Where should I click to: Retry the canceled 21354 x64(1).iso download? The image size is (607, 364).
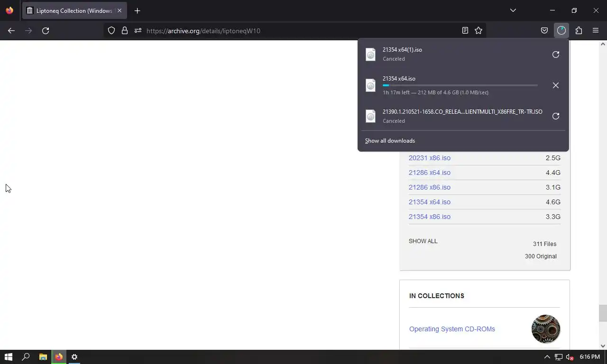click(x=556, y=55)
